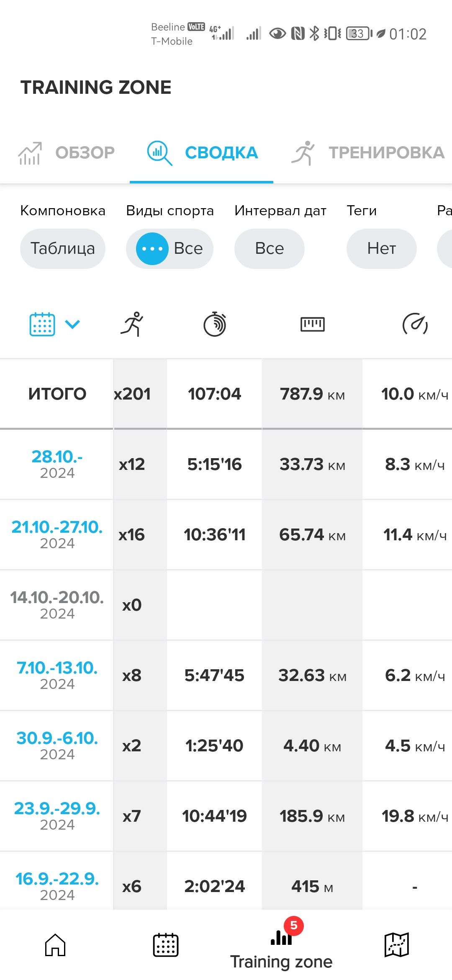Open the Все date interval selector
Image resolution: width=452 pixels, height=980 pixels.
coord(269,248)
